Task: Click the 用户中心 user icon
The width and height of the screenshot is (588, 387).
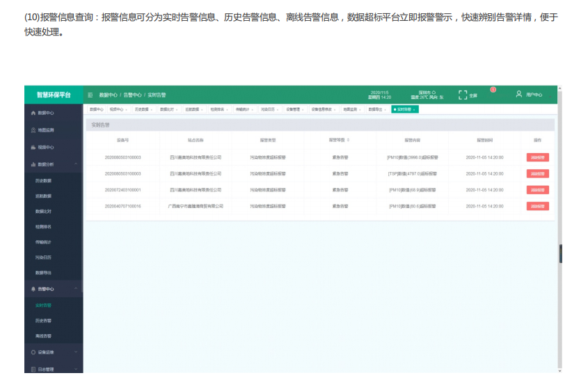Action: pos(519,94)
